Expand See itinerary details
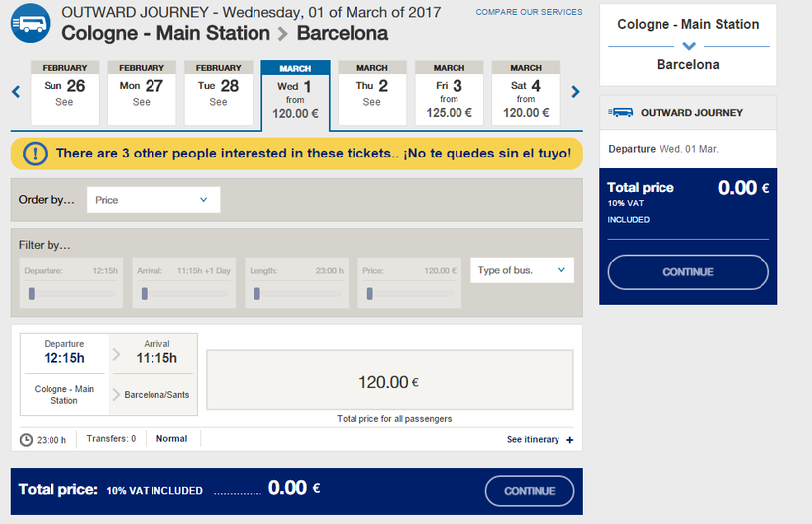The image size is (812, 524). coord(533,440)
